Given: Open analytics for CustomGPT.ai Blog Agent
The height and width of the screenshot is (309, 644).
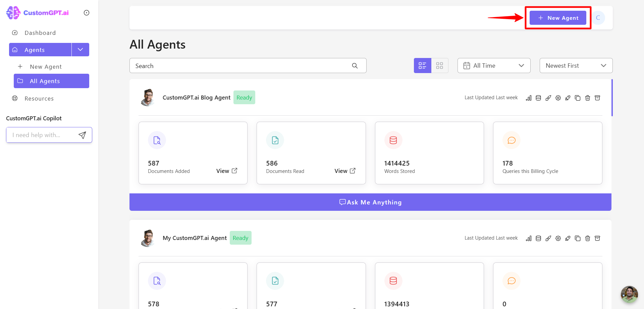Looking at the screenshot, I should click(529, 98).
